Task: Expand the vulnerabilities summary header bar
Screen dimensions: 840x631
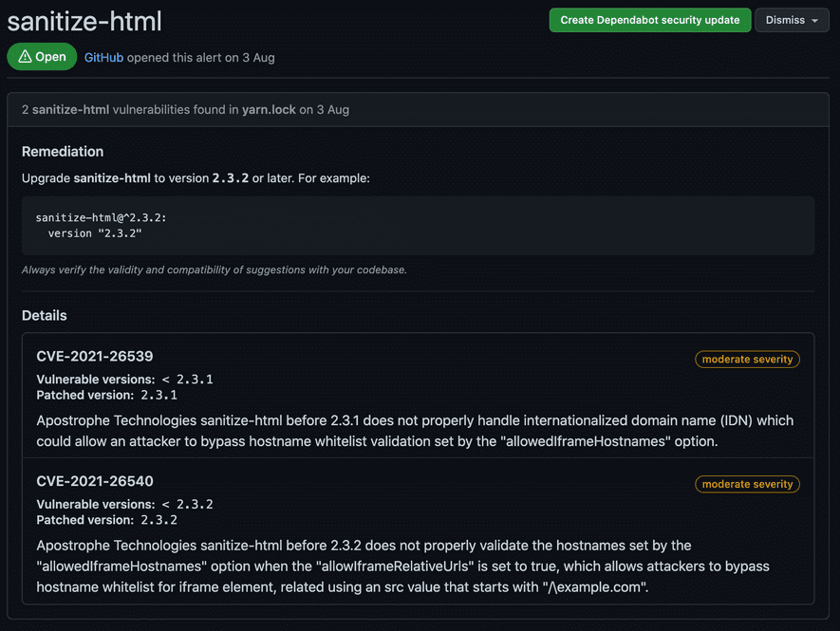Action: pyautogui.click(x=418, y=109)
